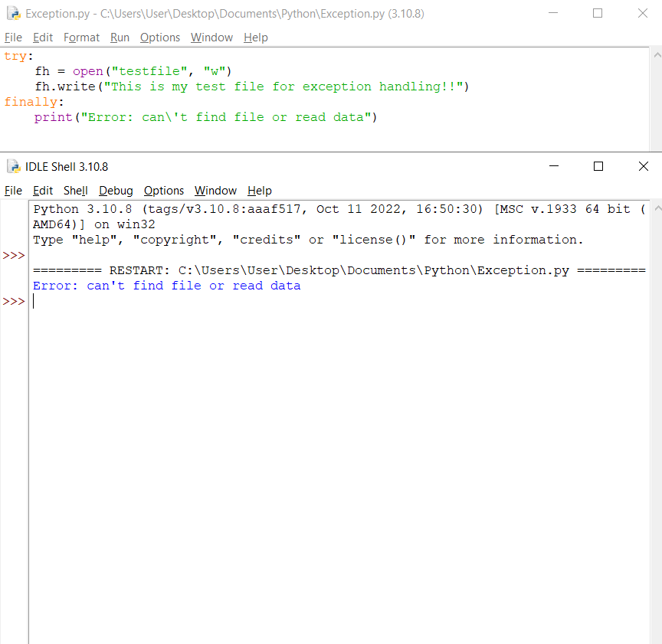Click the blue Error output line in shell
The image size is (662, 644).
(166, 285)
